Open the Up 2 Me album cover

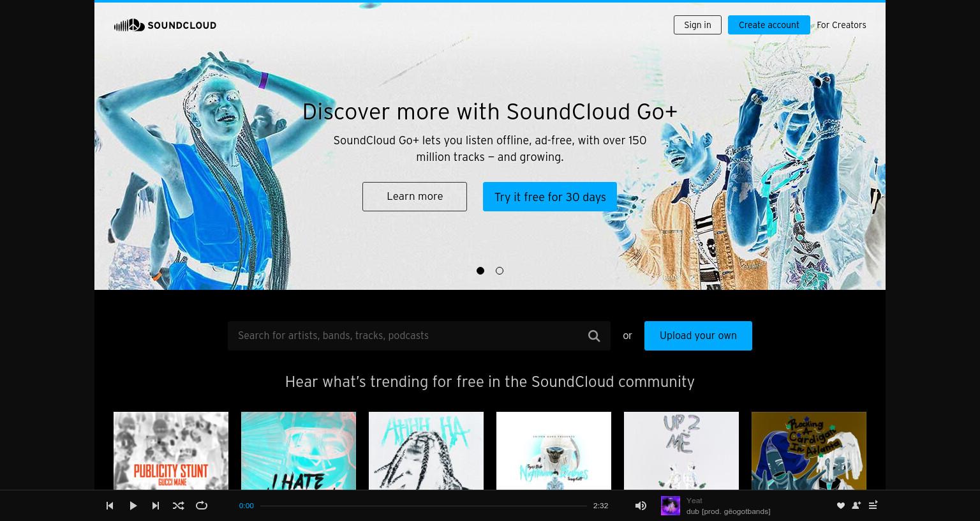pyautogui.click(x=681, y=451)
